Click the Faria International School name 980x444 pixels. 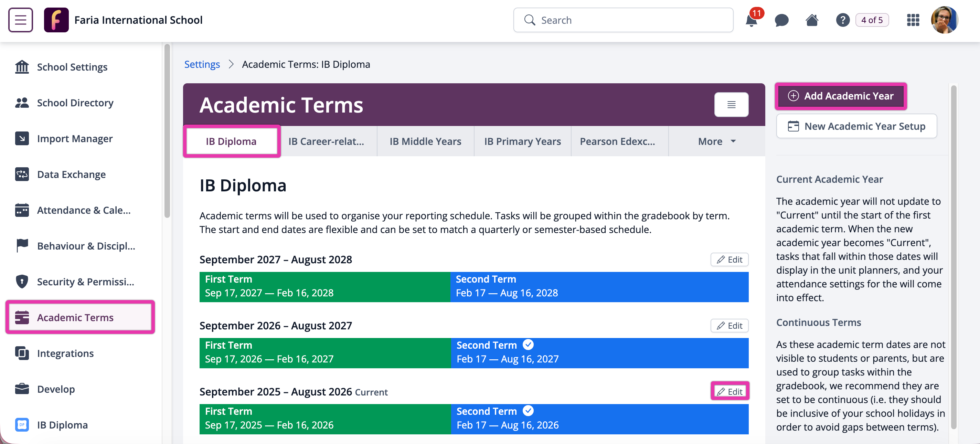(138, 20)
